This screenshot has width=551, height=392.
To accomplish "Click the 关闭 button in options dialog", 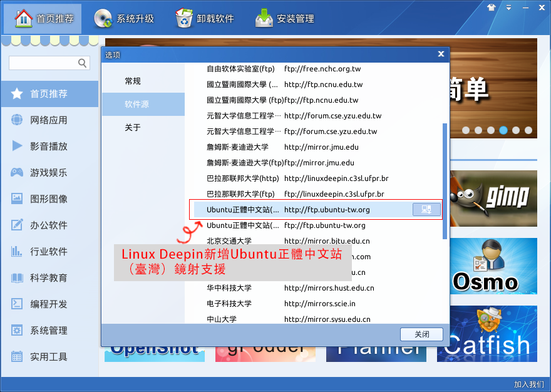I will 421,334.
